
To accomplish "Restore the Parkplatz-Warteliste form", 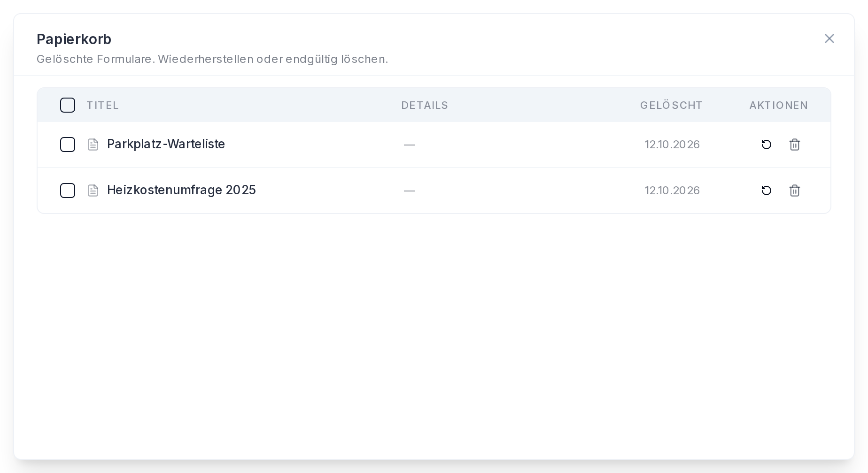I will tap(766, 145).
